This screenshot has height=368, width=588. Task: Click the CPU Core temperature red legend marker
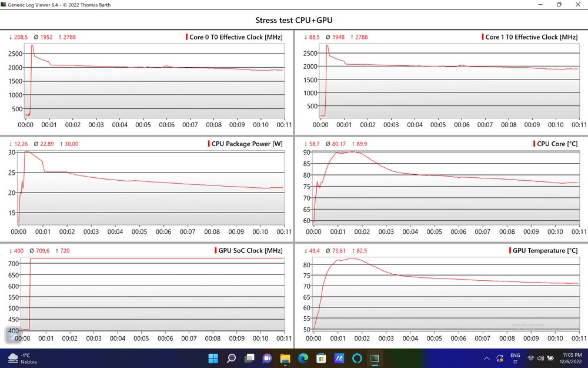click(534, 144)
